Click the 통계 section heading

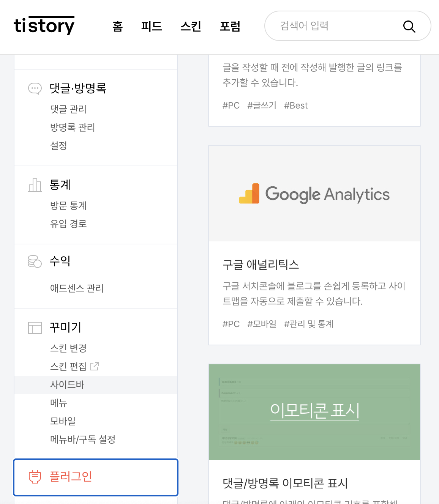60,185
